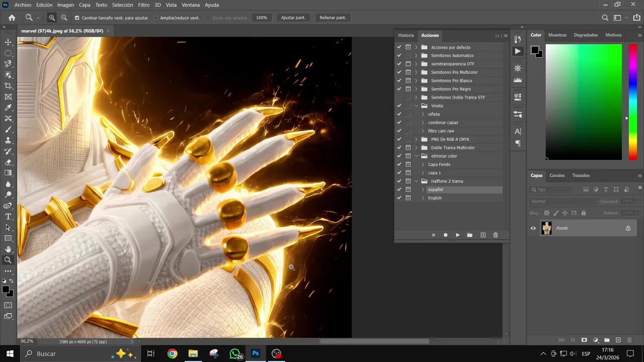Click the 100% zoom button
Screen dimensions: 644x362
tap(262, 18)
